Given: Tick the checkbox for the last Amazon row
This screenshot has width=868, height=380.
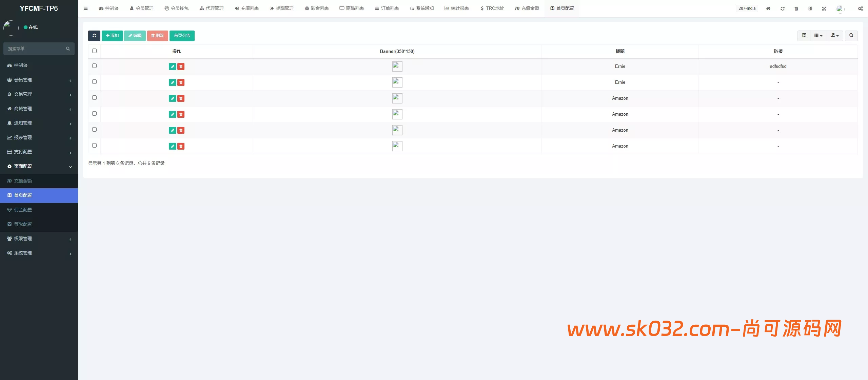Looking at the screenshot, I should 94,146.
